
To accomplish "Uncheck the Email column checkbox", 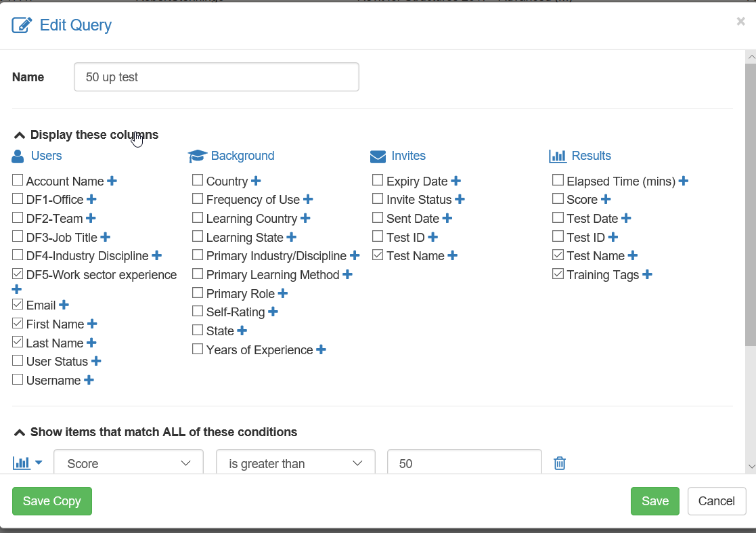I will 18,305.
